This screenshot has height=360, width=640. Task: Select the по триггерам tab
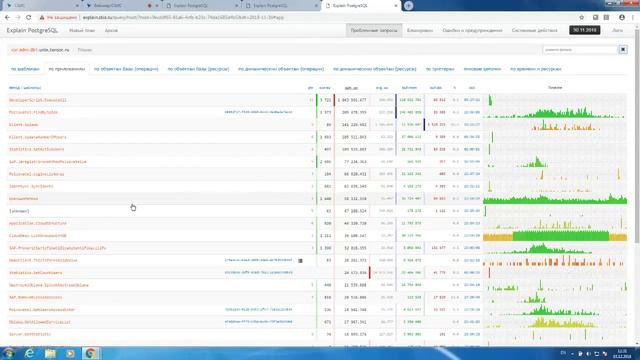(x=440, y=69)
